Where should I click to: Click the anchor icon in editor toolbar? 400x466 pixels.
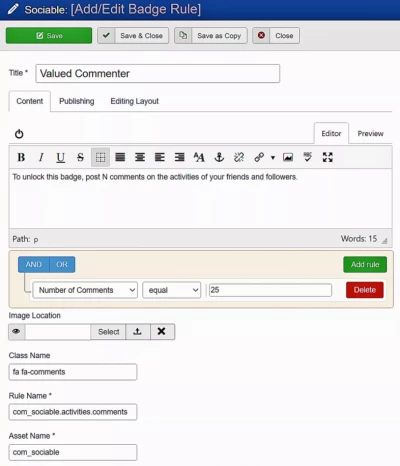219,157
